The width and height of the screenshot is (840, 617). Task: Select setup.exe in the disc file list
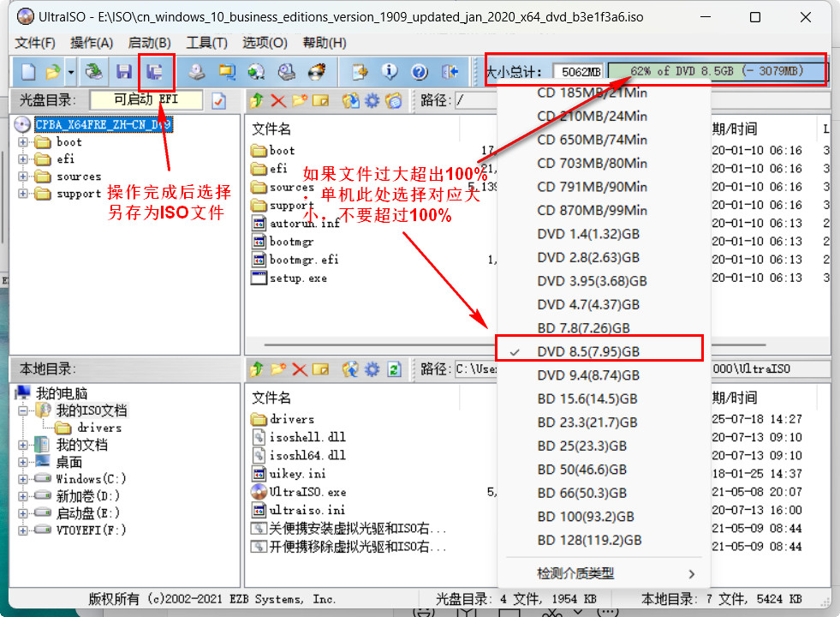coord(297,279)
